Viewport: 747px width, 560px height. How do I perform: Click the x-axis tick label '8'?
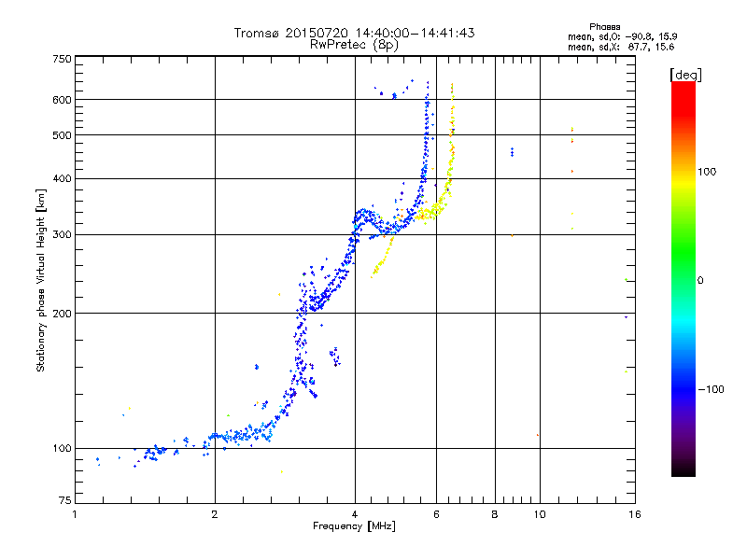point(495,514)
